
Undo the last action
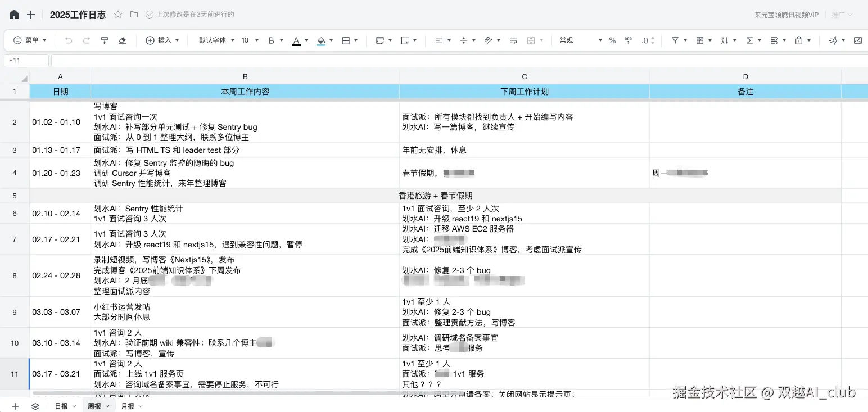(x=69, y=40)
